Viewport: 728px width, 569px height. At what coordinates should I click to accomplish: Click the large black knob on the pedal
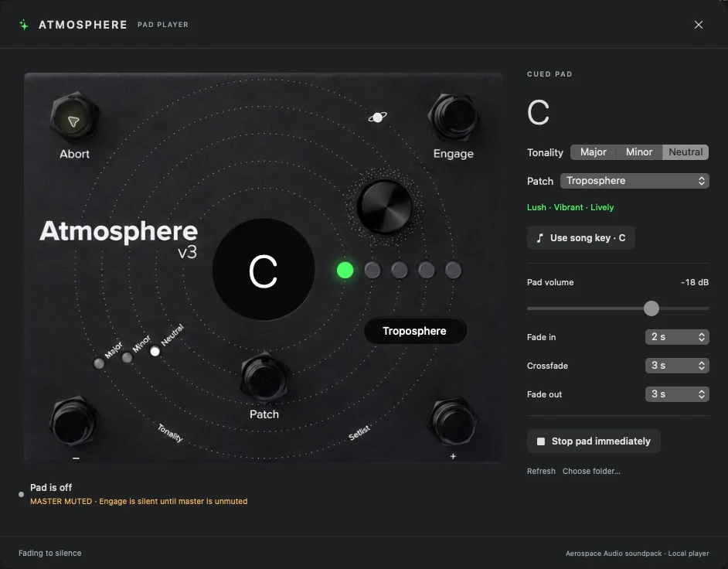[x=384, y=207]
